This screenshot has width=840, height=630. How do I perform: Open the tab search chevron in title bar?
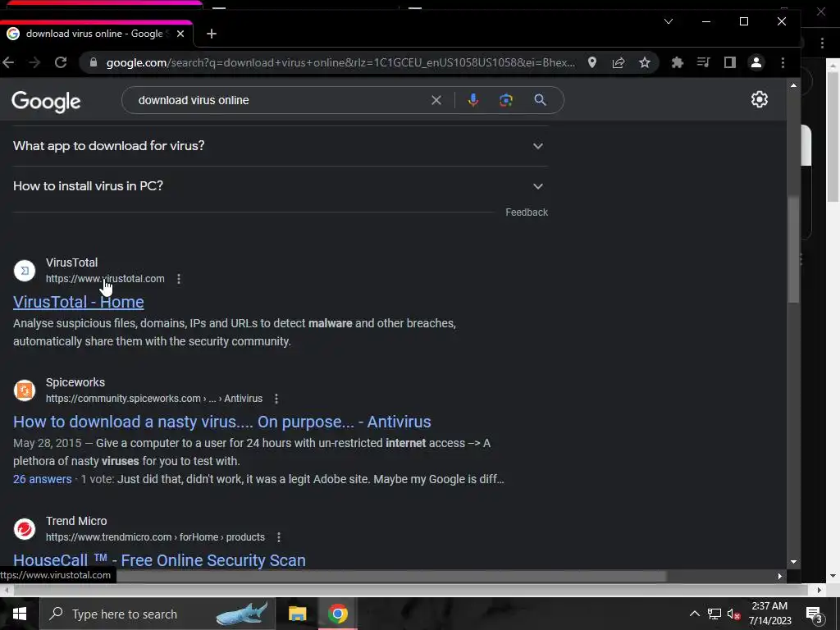(668, 21)
